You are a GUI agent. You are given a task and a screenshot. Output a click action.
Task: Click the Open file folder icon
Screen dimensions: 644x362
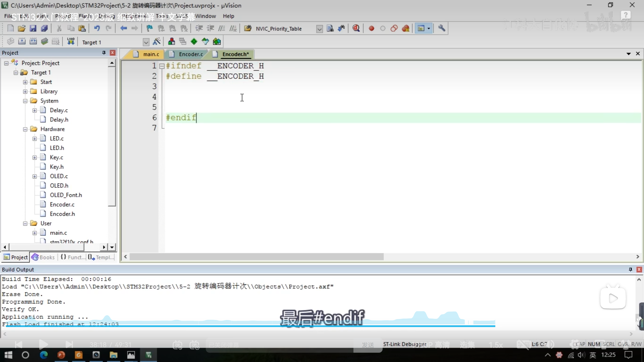tap(22, 28)
